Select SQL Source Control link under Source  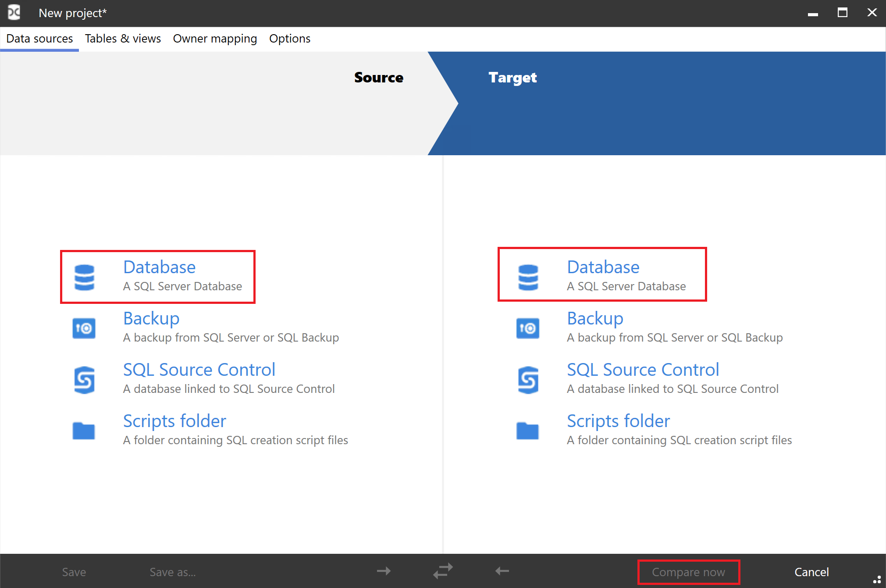199,370
